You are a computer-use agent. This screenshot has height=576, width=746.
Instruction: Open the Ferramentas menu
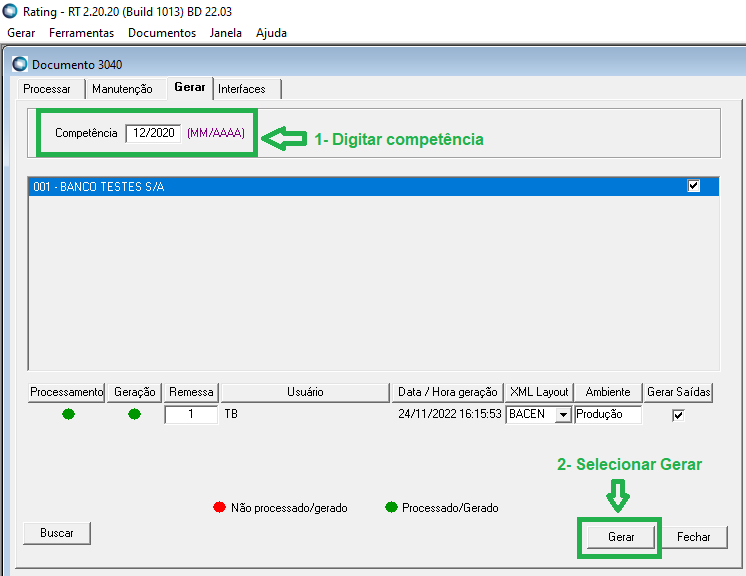tap(81, 33)
